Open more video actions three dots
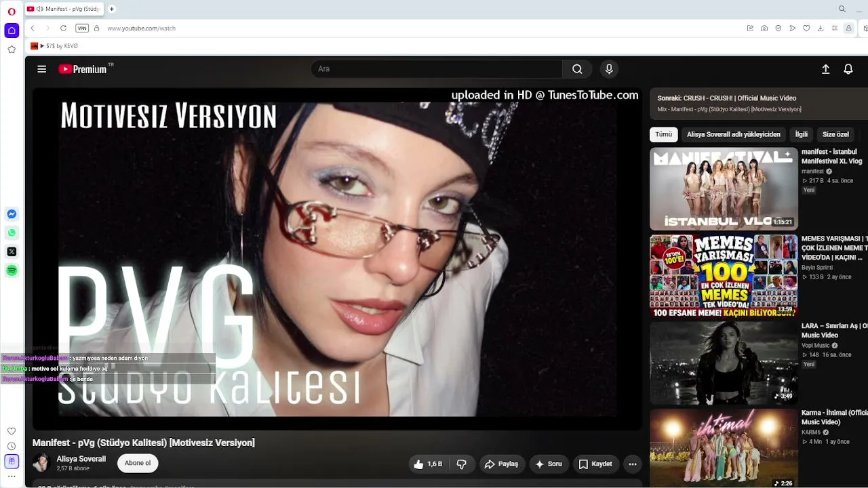868x488 pixels. click(633, 464)
